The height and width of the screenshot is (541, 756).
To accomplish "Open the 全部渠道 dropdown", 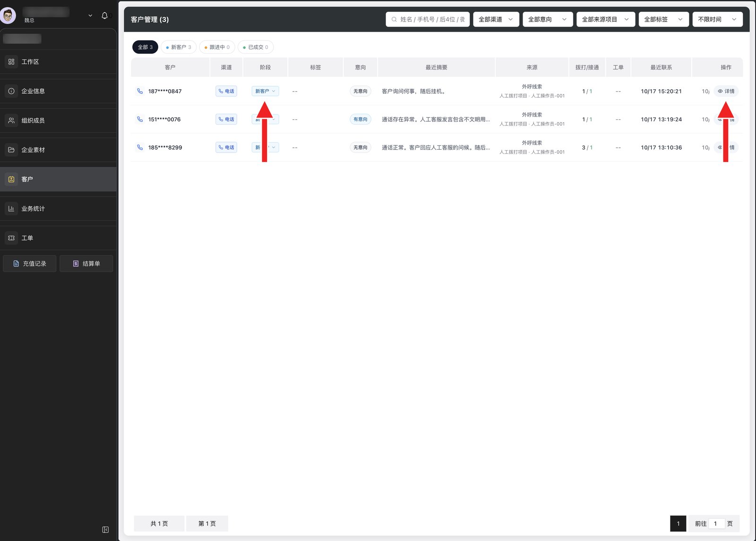I will pos(496,19).
